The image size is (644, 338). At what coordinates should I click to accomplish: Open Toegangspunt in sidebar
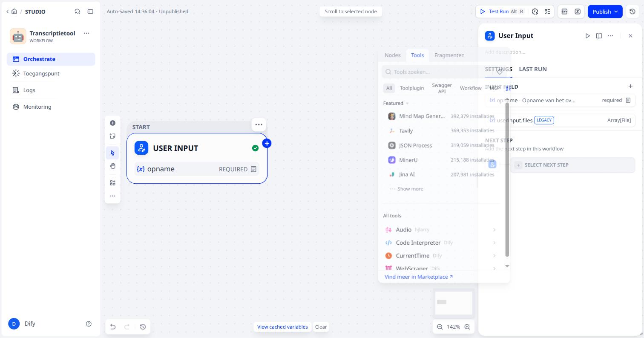(51, 74)
